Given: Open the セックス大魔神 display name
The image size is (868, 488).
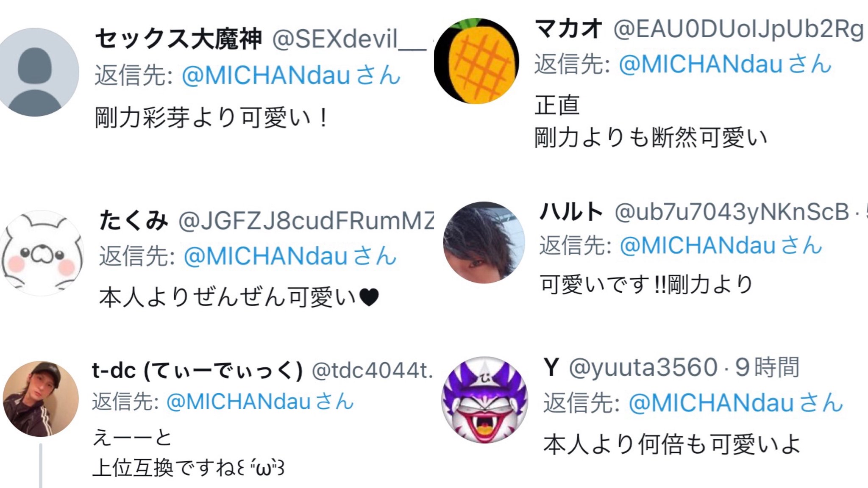Looking at the screenshot, I should (x=178, y=39).
